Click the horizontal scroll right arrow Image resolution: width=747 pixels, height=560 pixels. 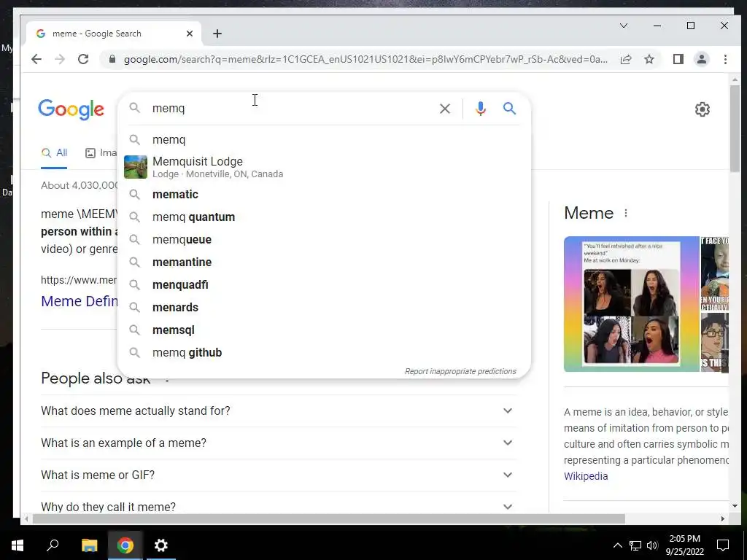(723, 518)
